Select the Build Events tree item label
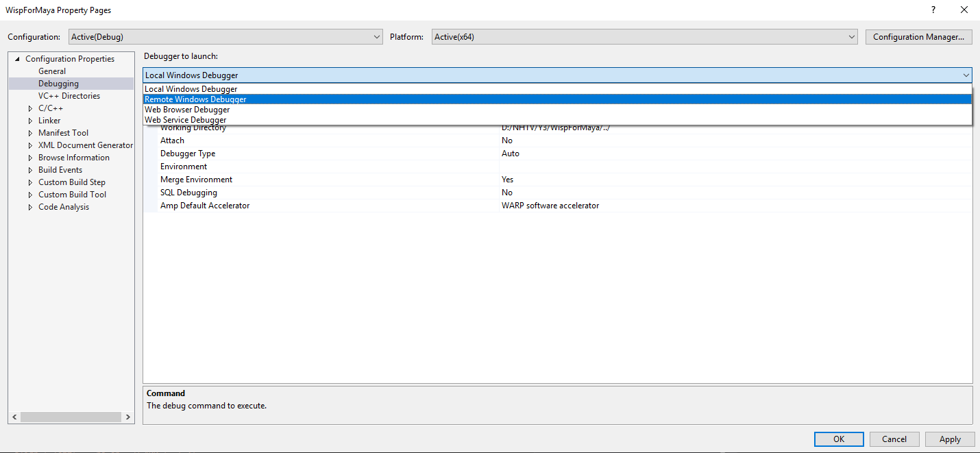 (60, 170)
